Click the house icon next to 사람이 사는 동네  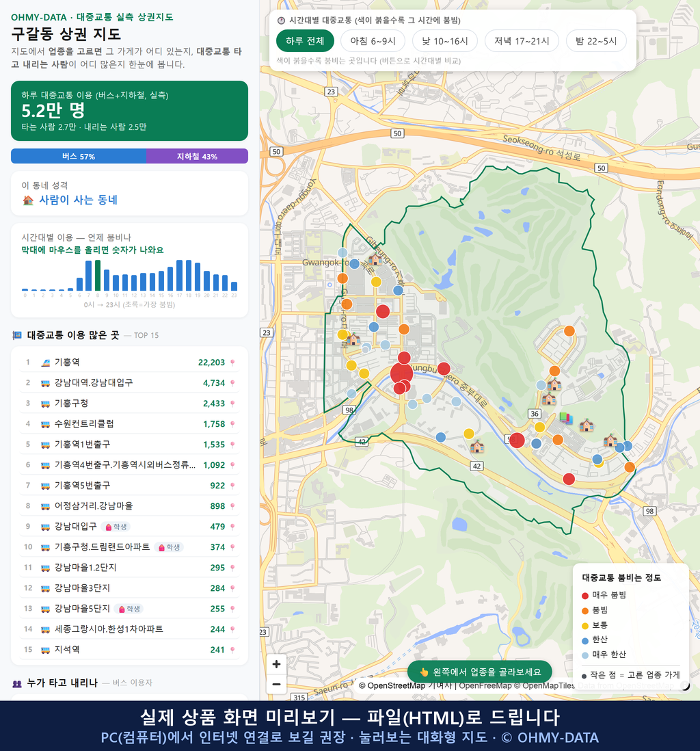28,200
